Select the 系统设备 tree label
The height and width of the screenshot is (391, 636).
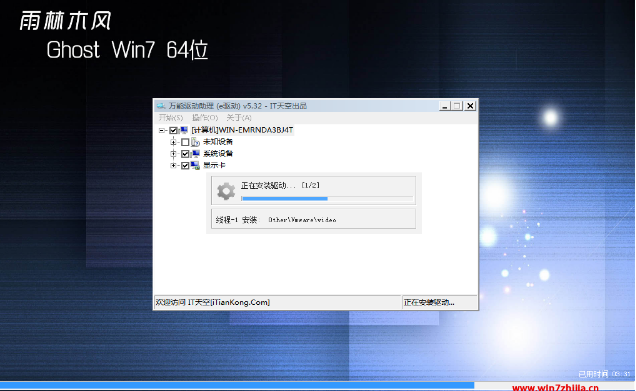218,154
